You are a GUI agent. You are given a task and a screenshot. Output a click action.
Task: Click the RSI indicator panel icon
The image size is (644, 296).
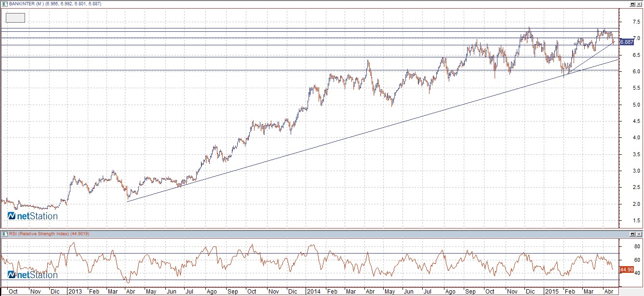click(x=5, y=234)
